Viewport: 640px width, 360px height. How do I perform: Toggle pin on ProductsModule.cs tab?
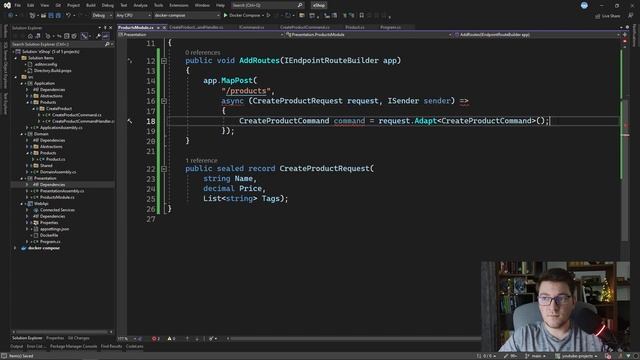click(x=158, y=27)
